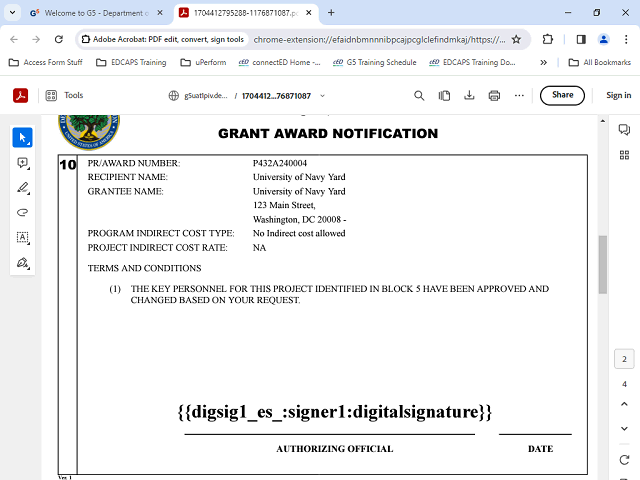The height and width of the screenshot is (480, 640).
Task: Click the g5uatlpiv site globe label
Action: tap(198, 96)
